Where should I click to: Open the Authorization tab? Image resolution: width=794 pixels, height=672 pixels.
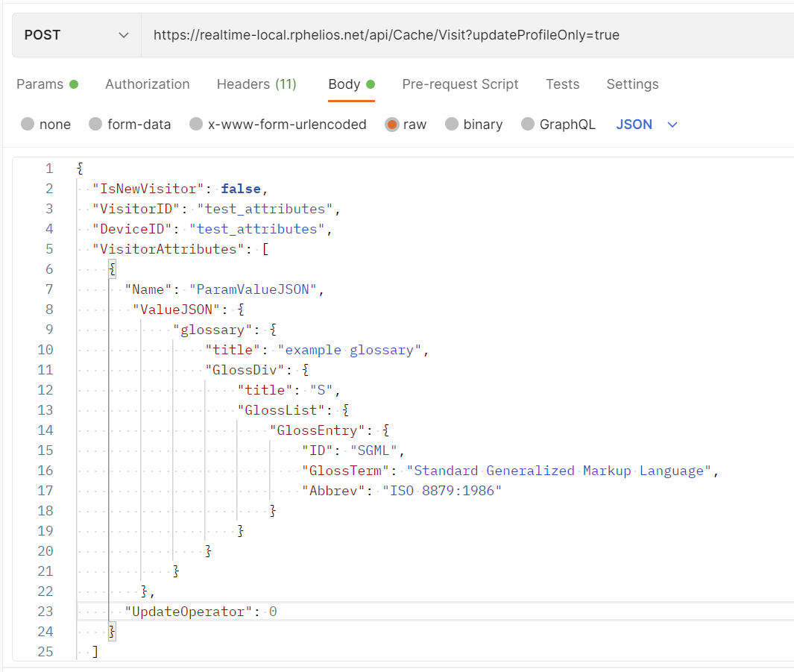tap(148, 84)
